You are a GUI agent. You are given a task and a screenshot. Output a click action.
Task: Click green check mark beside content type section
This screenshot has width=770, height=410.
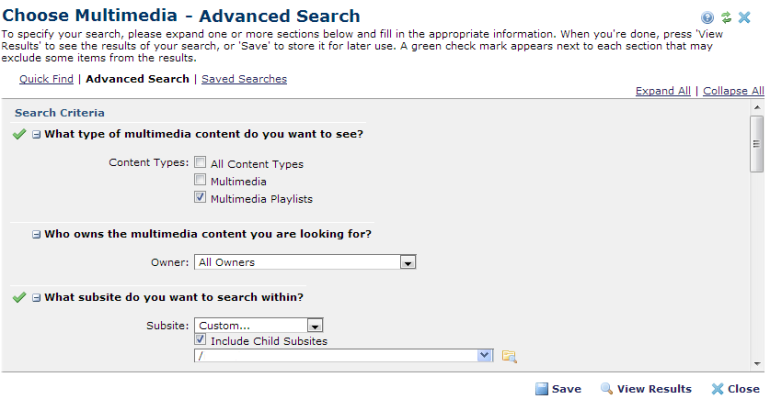(x=20, y=134)
